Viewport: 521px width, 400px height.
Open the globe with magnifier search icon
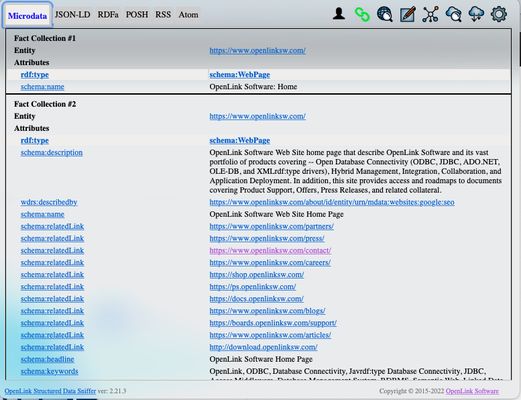click(x=385, y=15)
